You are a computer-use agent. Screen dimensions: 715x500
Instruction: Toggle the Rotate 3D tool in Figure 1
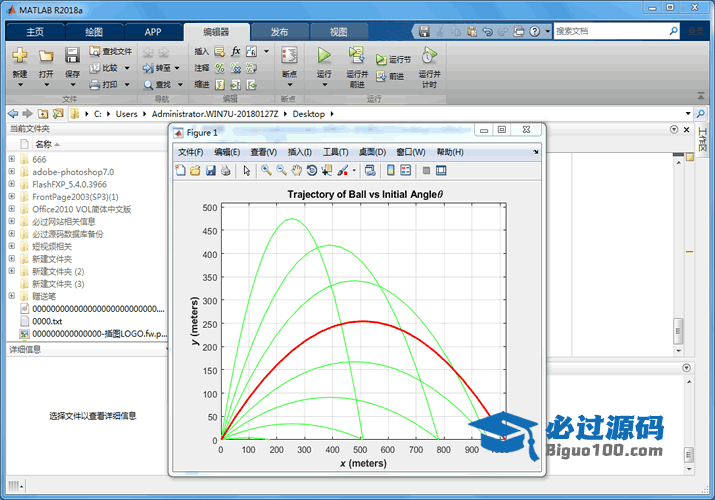311,170
